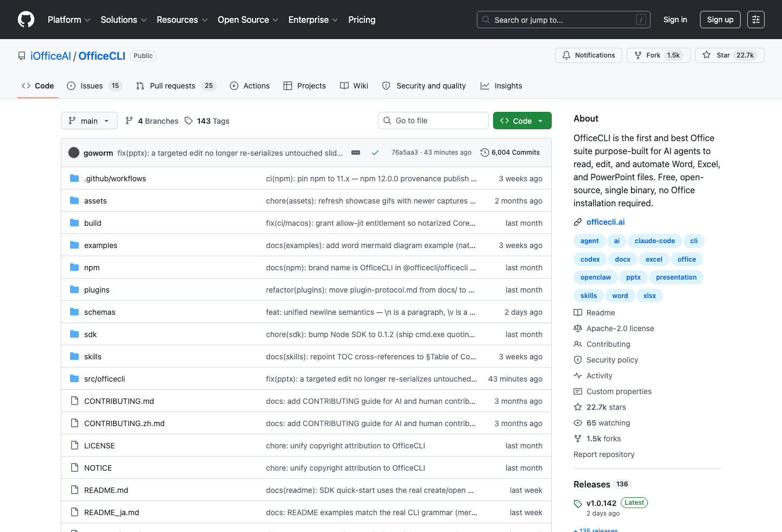Open the LICENSE file
782x532 pixels.
coord(99,446)
